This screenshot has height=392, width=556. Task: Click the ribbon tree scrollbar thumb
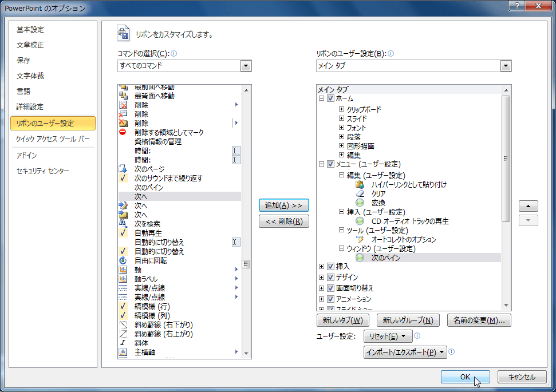506,159
